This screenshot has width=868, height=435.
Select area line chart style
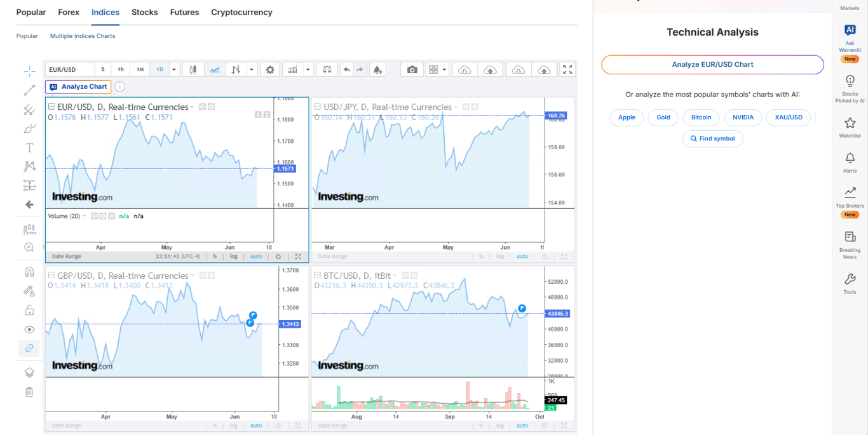pyautogui.click(x=215, y=70)
